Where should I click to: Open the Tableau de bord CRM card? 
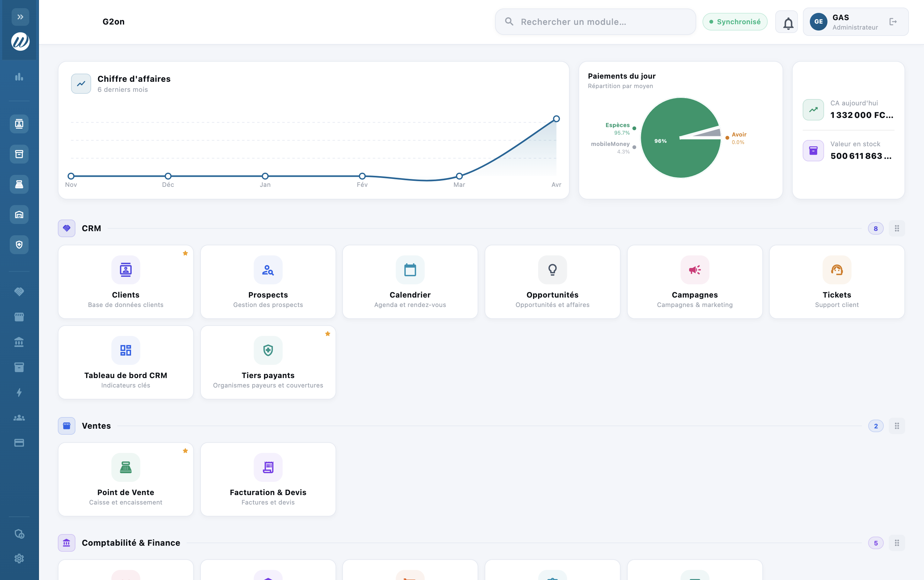[x=126, y=362]
